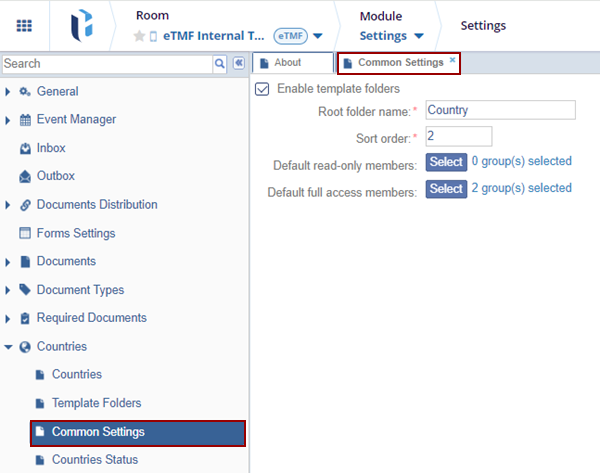Open the eTMF room dropdown arrow
Screen dimensions: 600x473
(x=318, y=37)
